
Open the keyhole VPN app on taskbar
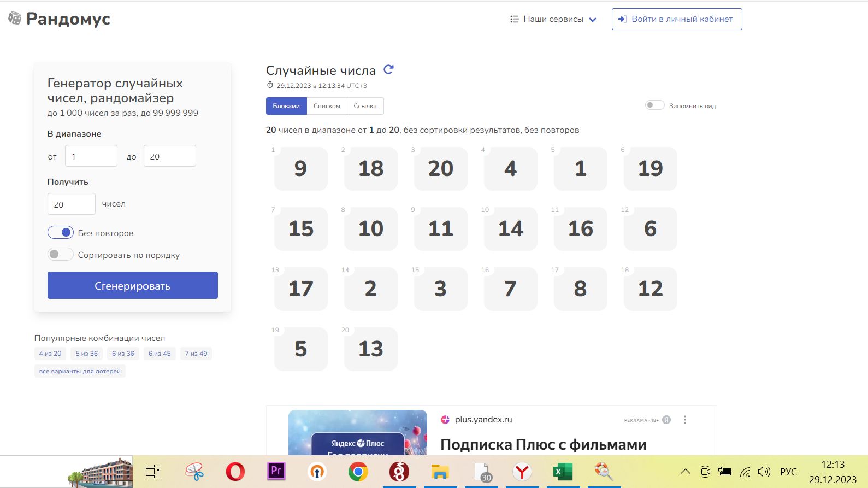coord(317,472)
